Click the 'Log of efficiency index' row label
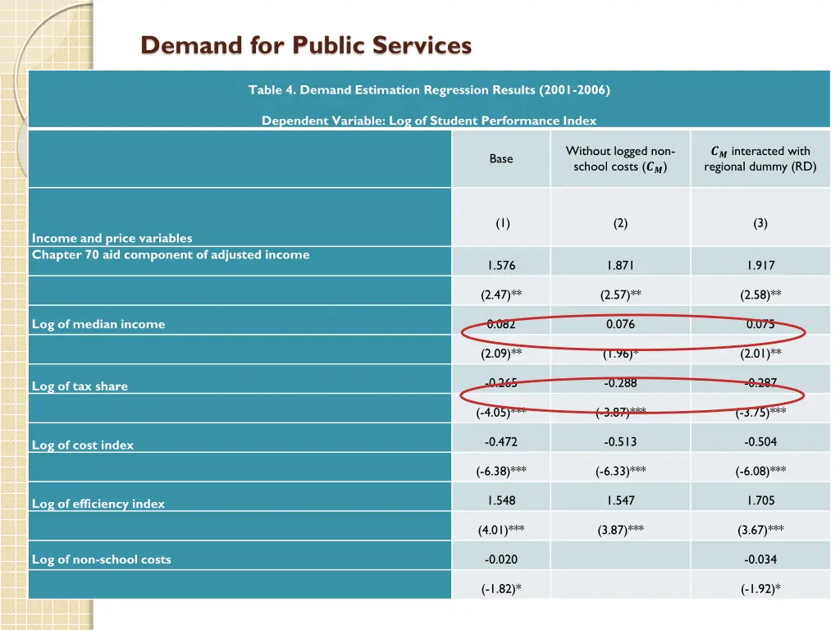The width and height of the screenshot is (840, 630). coord(98,504)
